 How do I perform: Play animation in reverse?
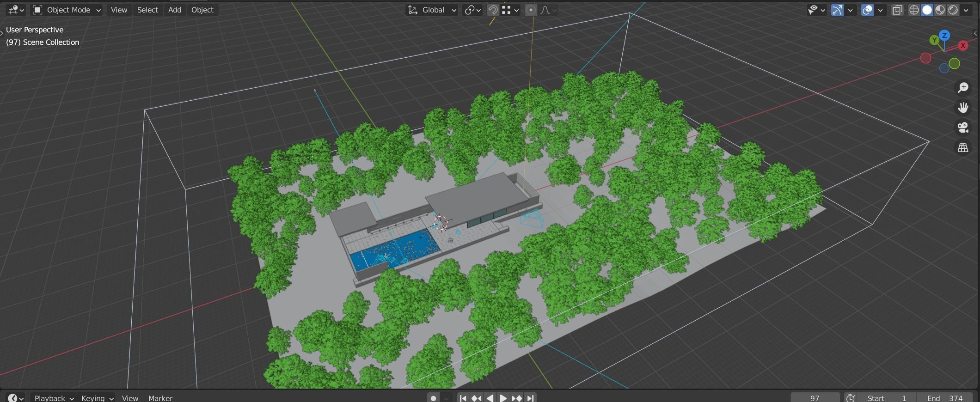point(490,398)
